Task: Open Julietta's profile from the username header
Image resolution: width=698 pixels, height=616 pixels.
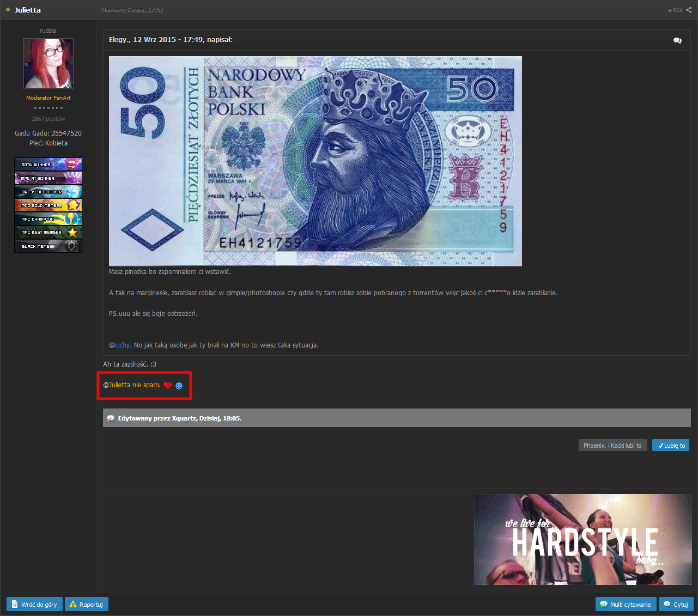Action: tap(28, 10)
